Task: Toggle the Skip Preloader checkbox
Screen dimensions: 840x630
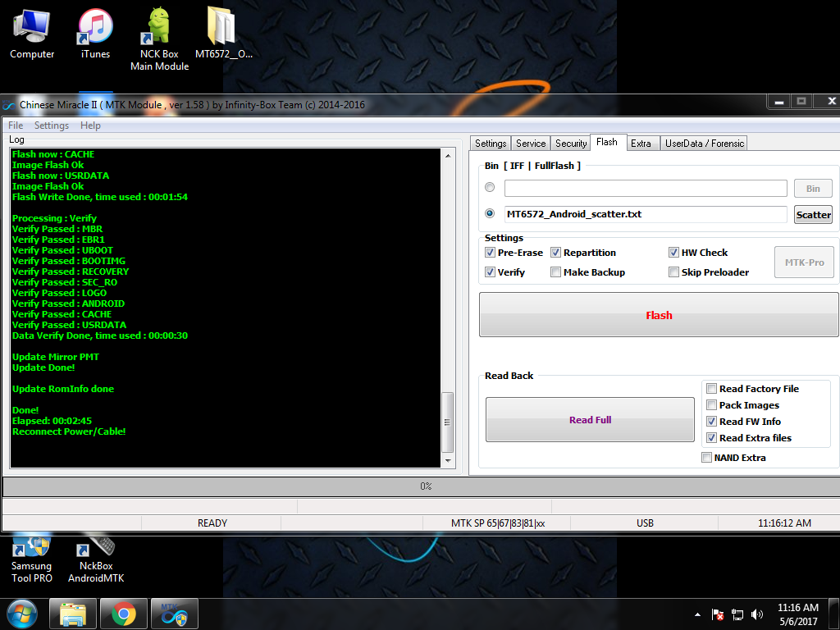Action: tap(673, 272)
